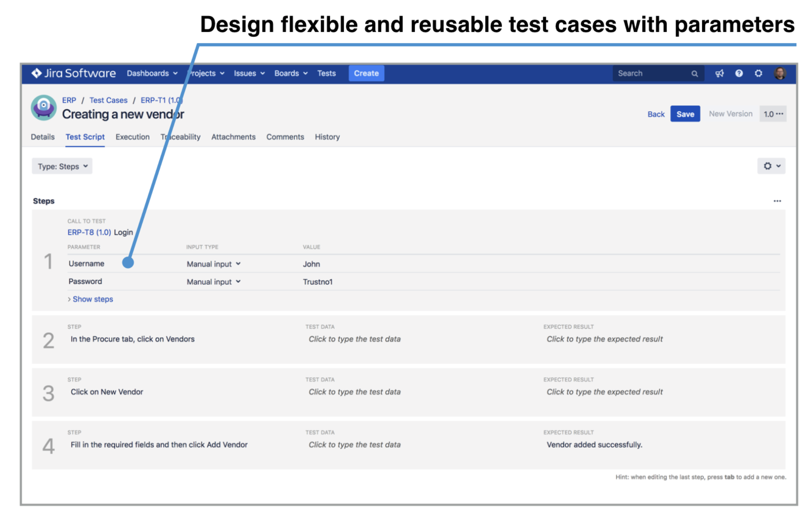Viewport: 812px width, 516px height.
Task: Open the Type: Steps dropdown
Action: [62, 167]
